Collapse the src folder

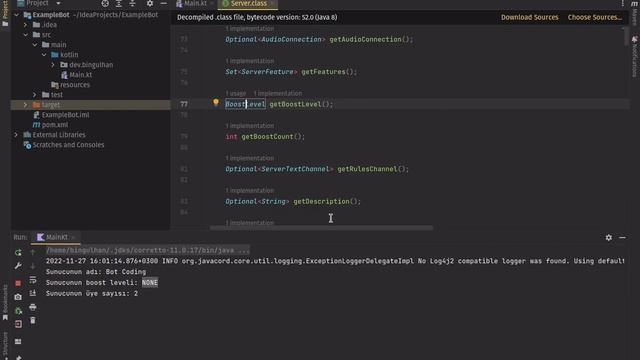[x=26, y=35]
